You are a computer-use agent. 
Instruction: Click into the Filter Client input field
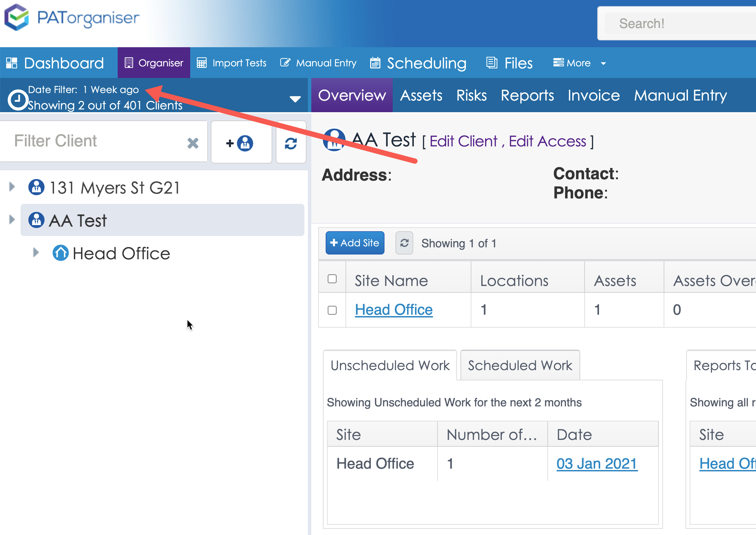click(96, 141)
